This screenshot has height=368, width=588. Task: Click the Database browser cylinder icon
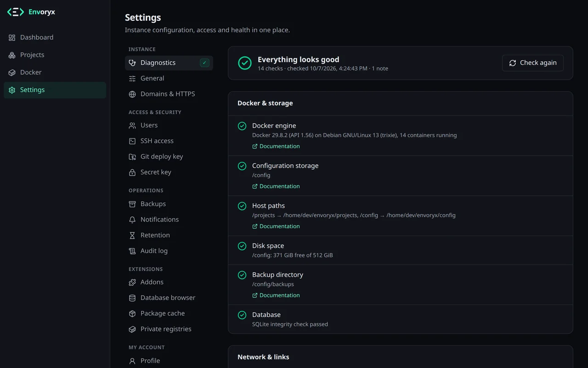[132, 298]
